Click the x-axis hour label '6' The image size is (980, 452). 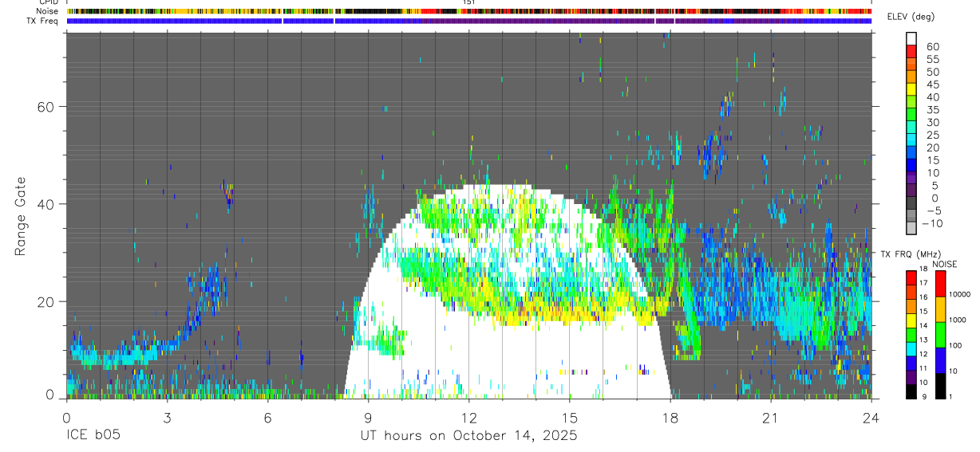267,418
